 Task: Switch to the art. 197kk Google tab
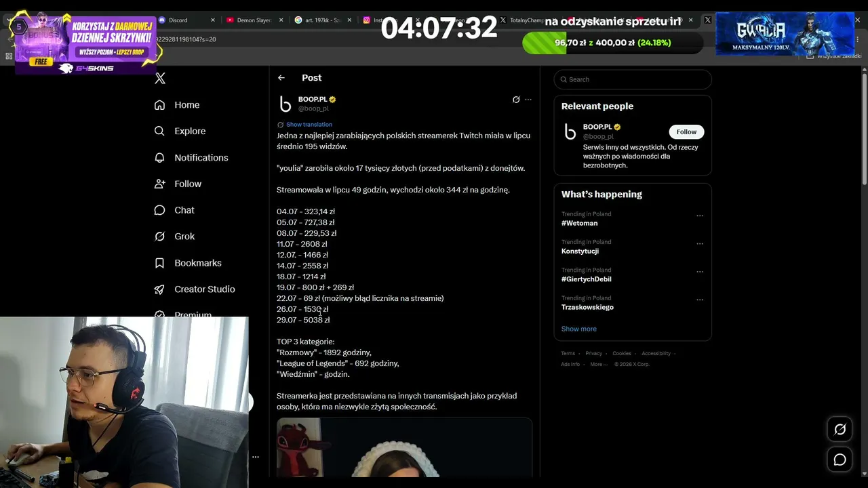[x=322, y=20]
